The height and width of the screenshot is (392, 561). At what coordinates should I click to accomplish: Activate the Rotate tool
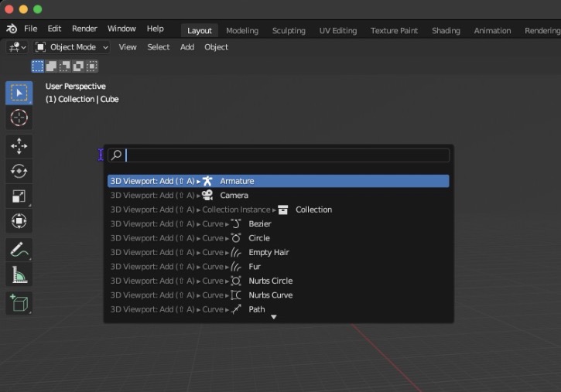[x=19, y=171]
